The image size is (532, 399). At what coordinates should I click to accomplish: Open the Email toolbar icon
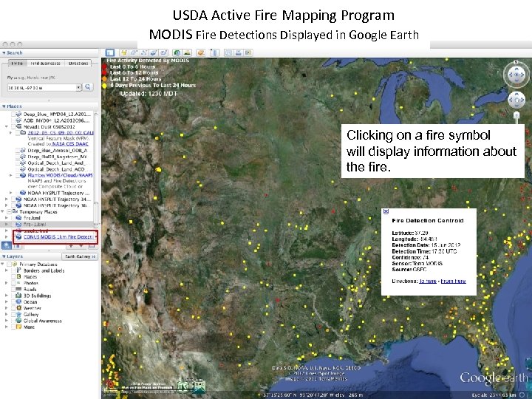pos(228,52)
